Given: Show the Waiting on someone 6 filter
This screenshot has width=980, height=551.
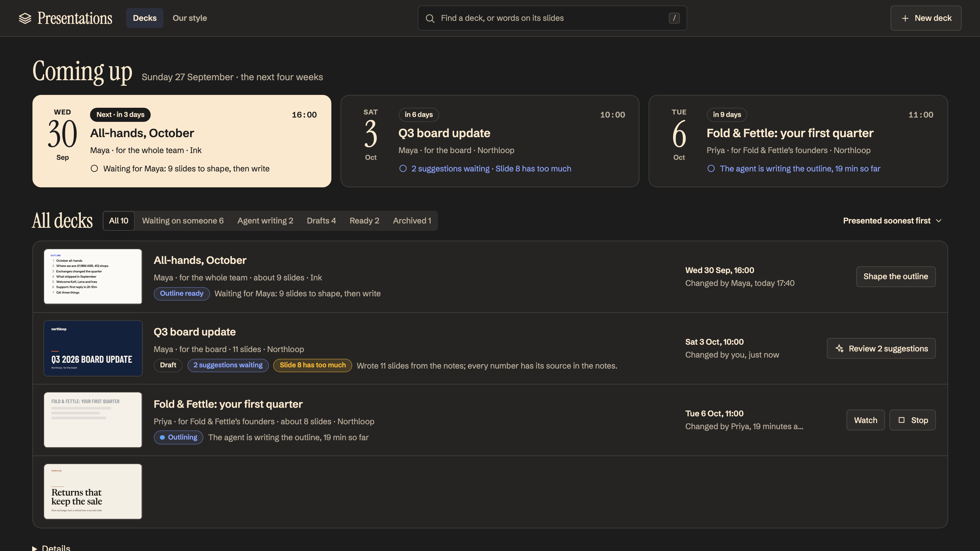Looking at the screenshot, I should click(x=183, y=220).
